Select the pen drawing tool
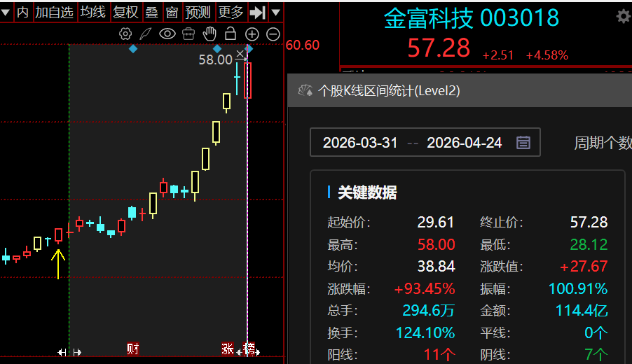 click(146, 34)
